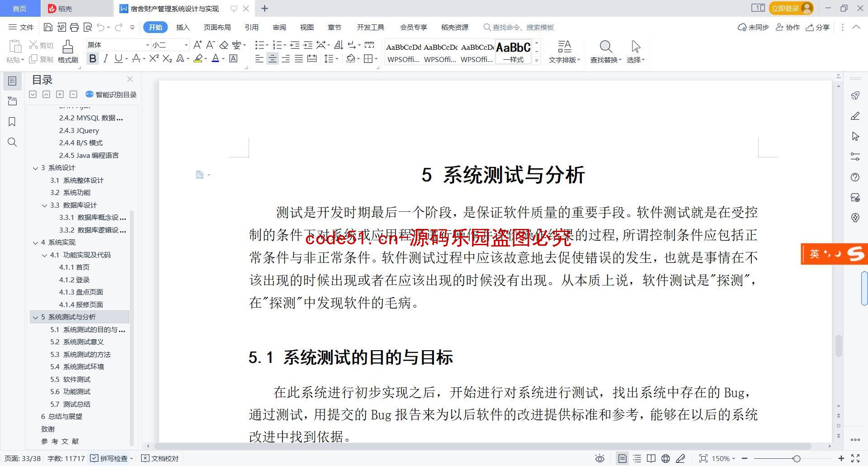
Task: Switch to web layout view icon
Action: point(665,458)
